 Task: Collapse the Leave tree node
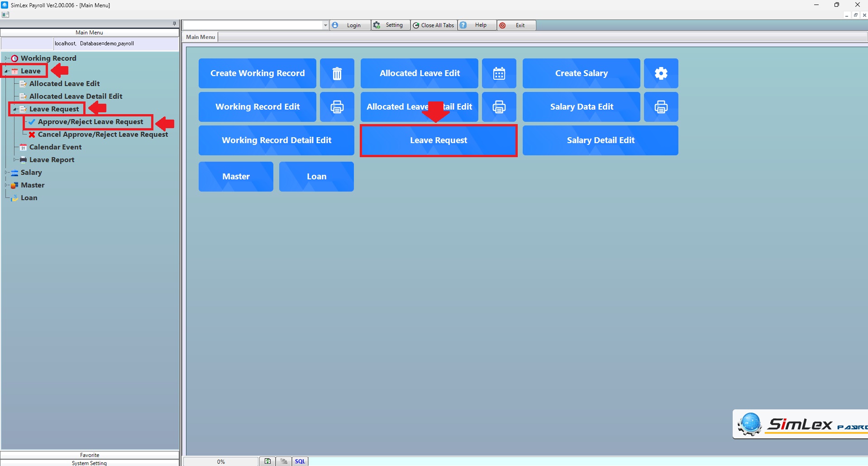pyautogui.click(x=6, y=71)
